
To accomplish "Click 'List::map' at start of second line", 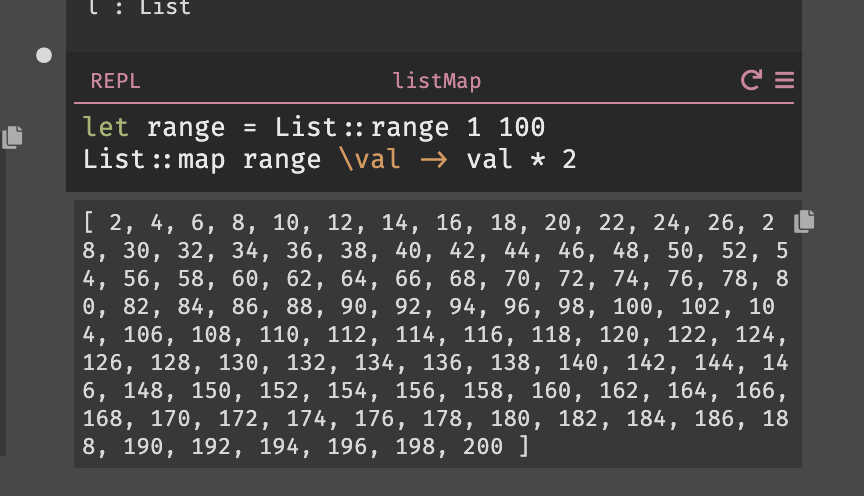I will pyautogui.click(x=154, y=160).
